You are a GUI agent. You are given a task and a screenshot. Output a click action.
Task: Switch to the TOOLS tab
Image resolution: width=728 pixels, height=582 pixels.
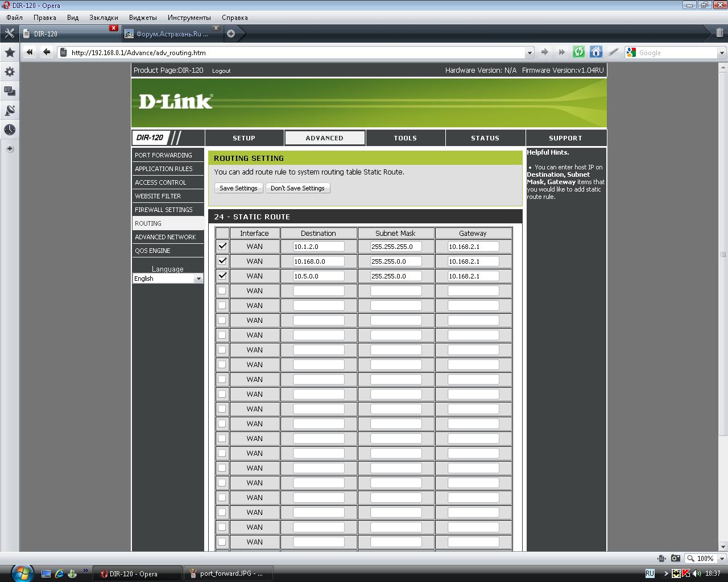(406, 138)
